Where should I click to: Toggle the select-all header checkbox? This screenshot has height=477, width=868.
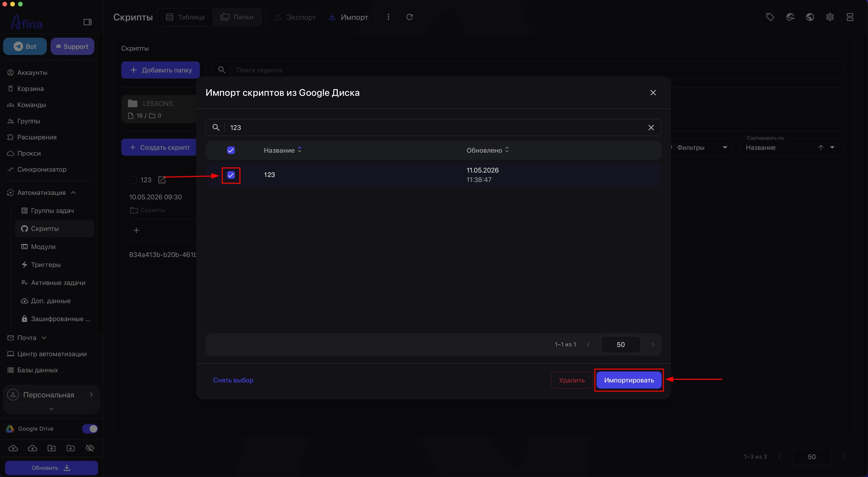(231, 150)
